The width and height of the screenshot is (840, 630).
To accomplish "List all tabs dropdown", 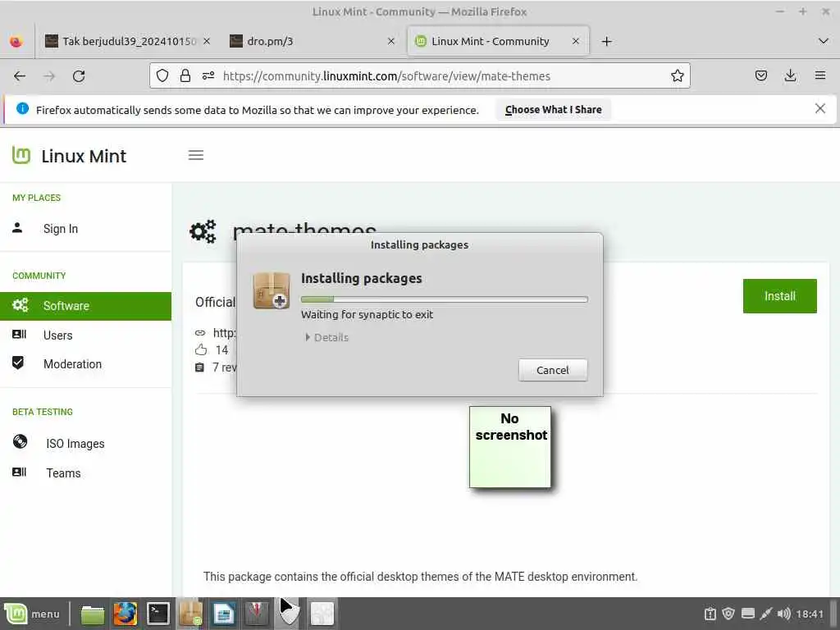I will (x=824, y=41).
